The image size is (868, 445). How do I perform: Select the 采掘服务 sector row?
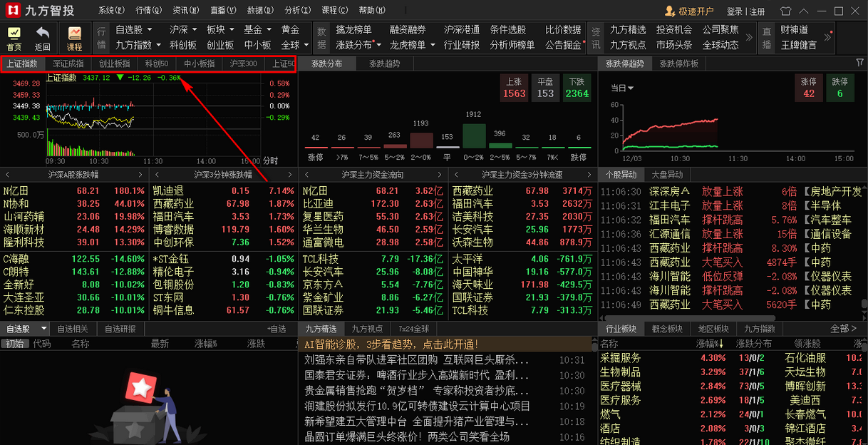[732, 358]
